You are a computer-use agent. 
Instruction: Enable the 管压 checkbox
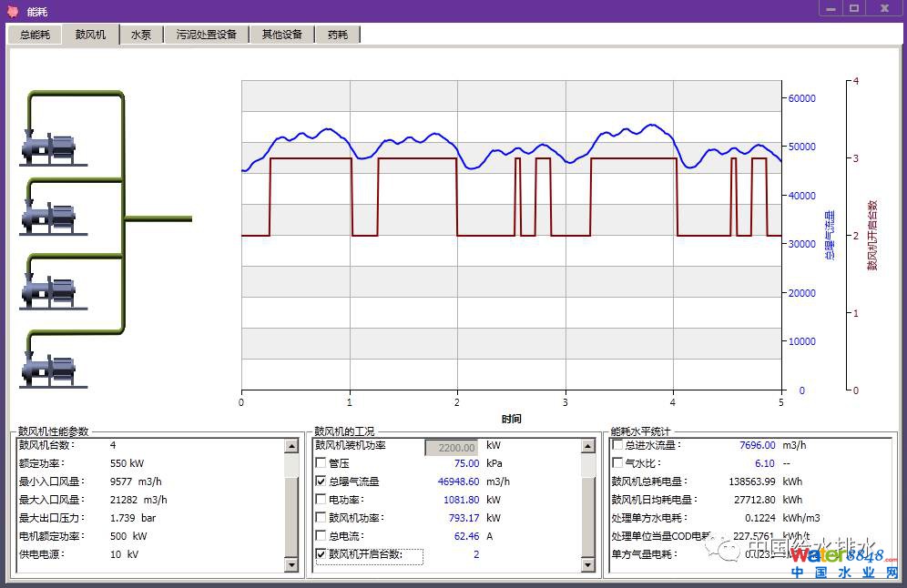pyautogui.click(x=321, y=463)
